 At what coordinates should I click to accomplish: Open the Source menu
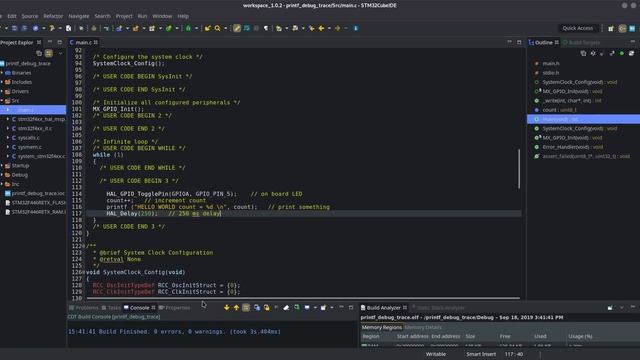pyautogui.click(x=29, y=16)
